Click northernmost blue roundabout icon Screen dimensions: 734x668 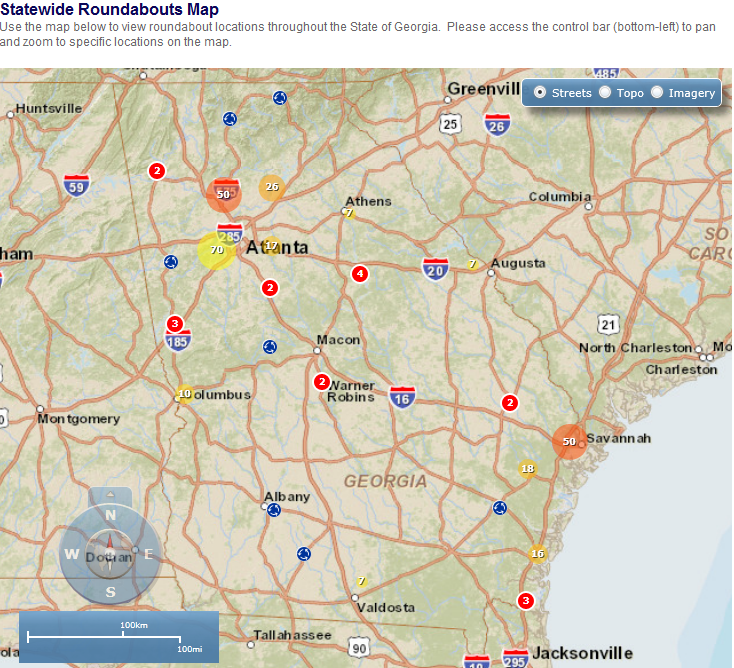(x=279, y=98)
